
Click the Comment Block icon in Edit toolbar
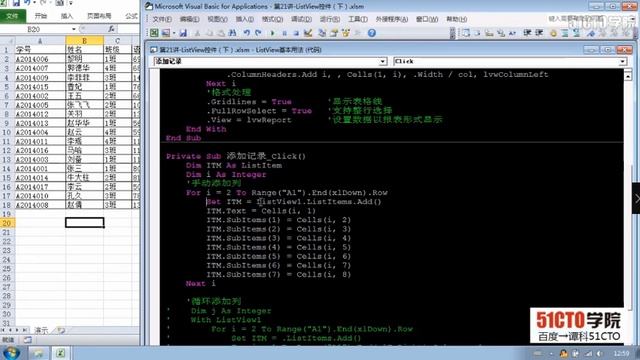tap(565, 33)
